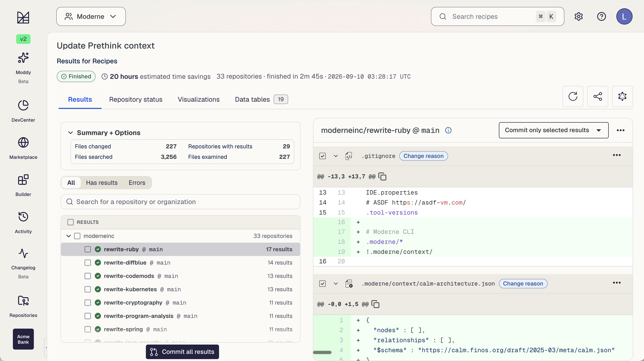Viewport: 644px width, 361px height.
Task: Open settings gear
Action: (x=578, y=16)
